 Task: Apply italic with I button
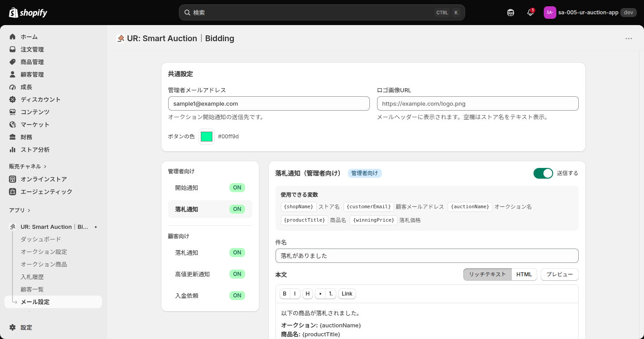pyautogui.click(x=295, y=294)
